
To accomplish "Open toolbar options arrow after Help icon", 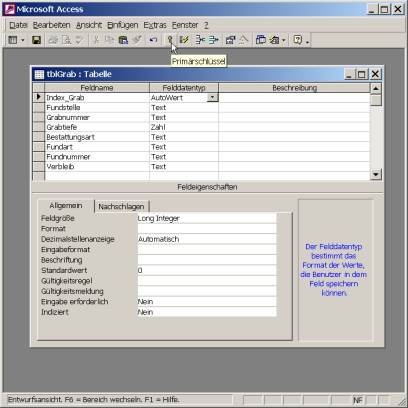I will tap(307, 41).
